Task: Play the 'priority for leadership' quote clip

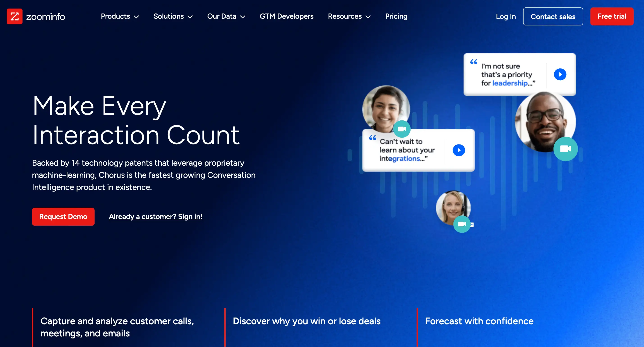Action: point(560,74)
